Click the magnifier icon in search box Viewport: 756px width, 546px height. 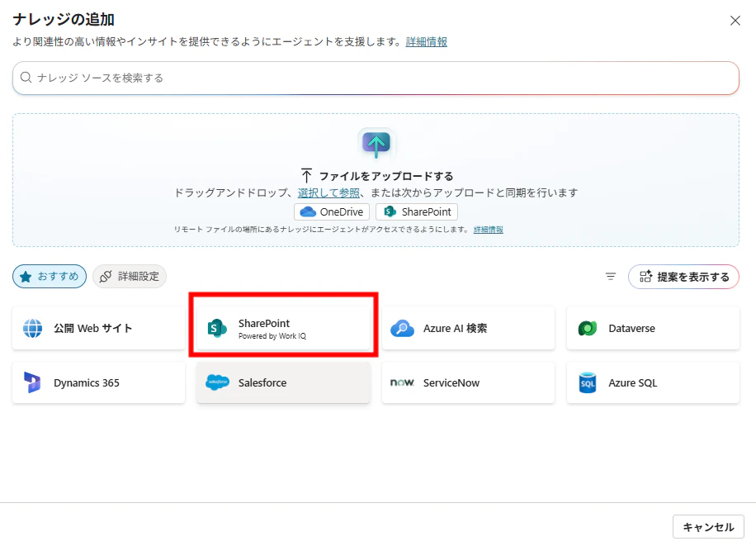click(26, 78)
